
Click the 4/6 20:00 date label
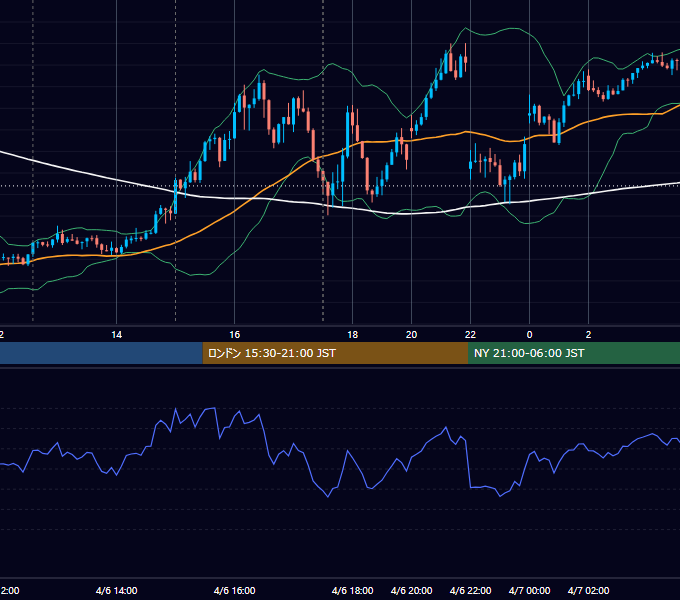[x=412, y=590]
